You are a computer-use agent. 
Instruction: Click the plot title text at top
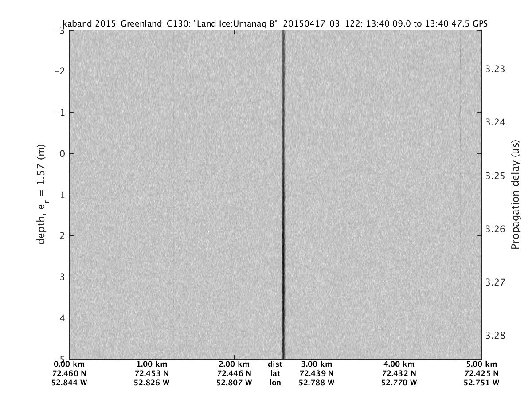tap(275, 24)
